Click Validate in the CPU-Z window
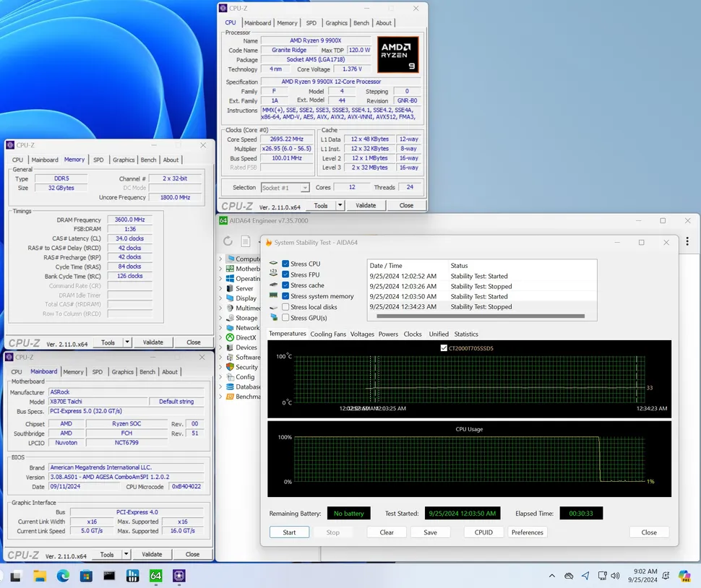 [x=365, y=205]
